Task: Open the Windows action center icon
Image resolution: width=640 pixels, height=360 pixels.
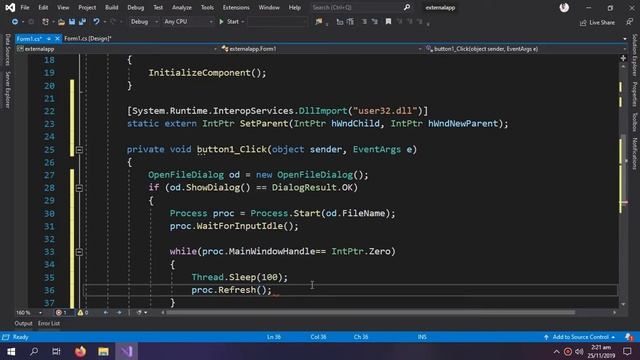Action: [x=627, y=351]
